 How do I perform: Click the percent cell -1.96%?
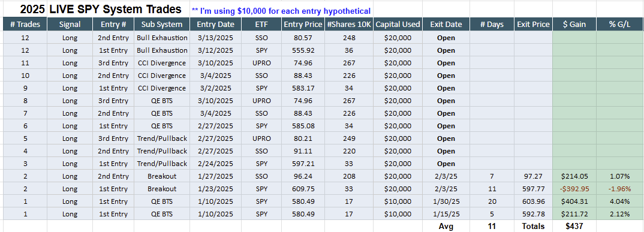(x=620, y=189)
